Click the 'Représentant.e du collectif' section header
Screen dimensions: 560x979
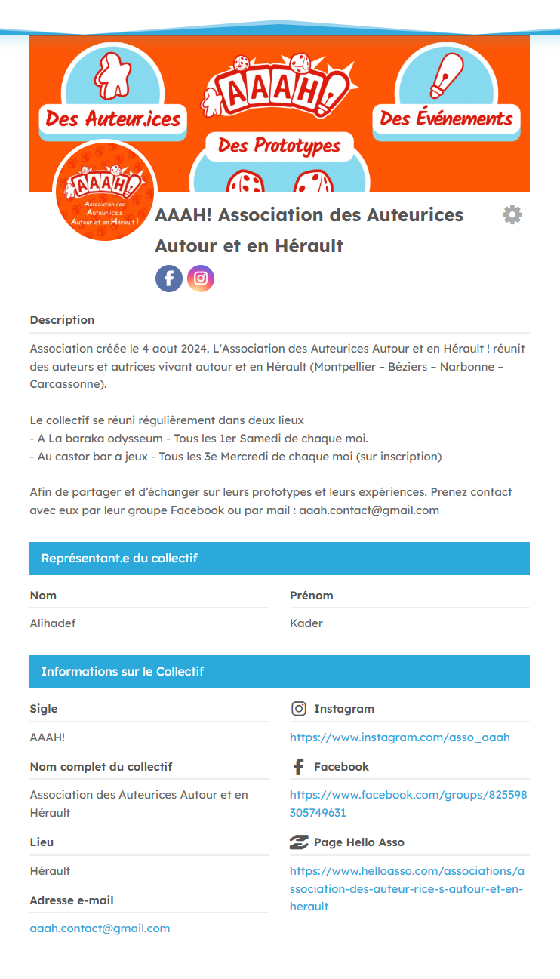[279, 559]
